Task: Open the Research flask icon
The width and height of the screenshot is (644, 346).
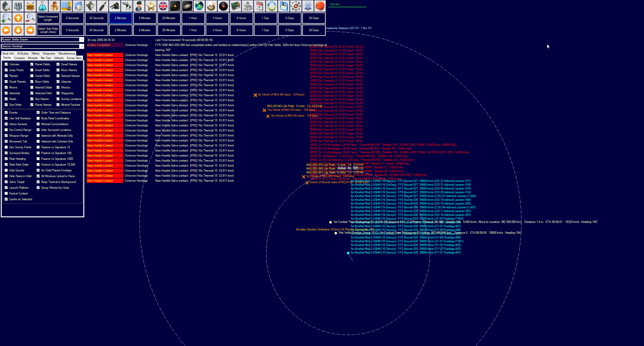Action: (42, 6)
